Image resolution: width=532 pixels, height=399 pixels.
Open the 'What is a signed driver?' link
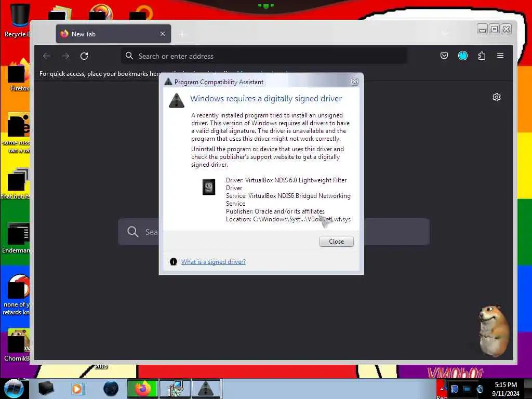pyautogui.click(x=214, y=262)
